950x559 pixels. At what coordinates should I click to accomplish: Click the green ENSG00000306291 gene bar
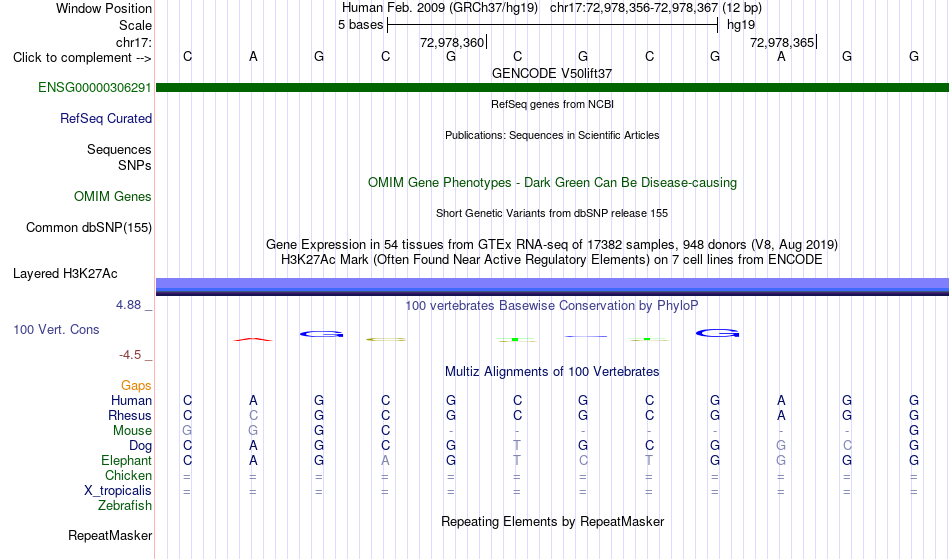553,88
